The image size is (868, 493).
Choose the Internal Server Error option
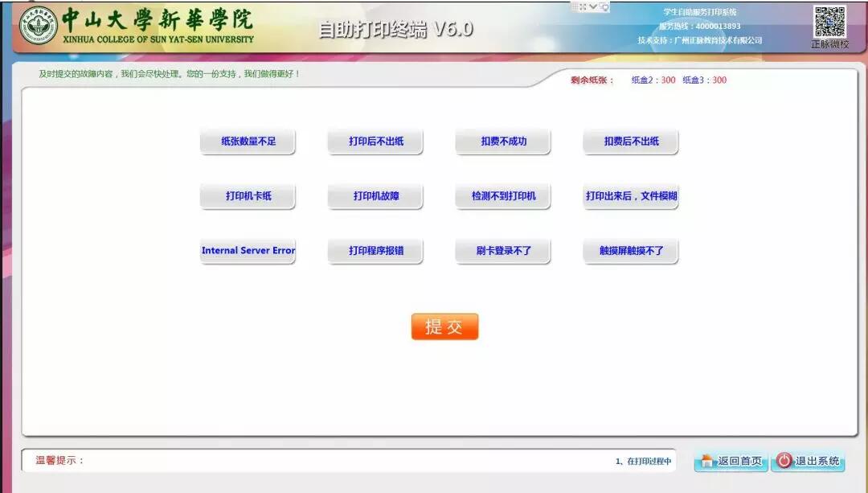click(x=248, y=251)
